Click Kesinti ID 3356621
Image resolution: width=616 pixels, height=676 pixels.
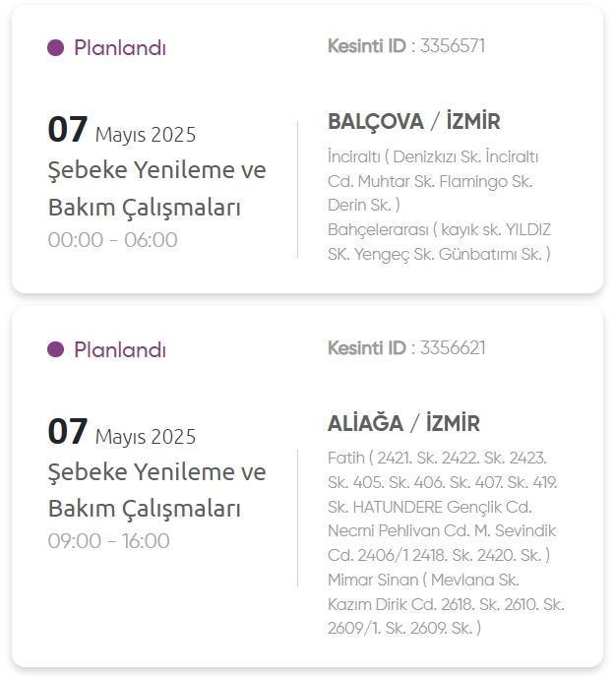click(406, 348)
